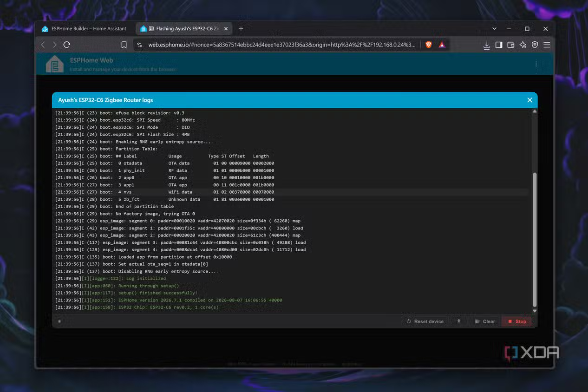The height and width of the screenshot is (392, 588).
Task: Reload the current page
Action: (67, 45)
